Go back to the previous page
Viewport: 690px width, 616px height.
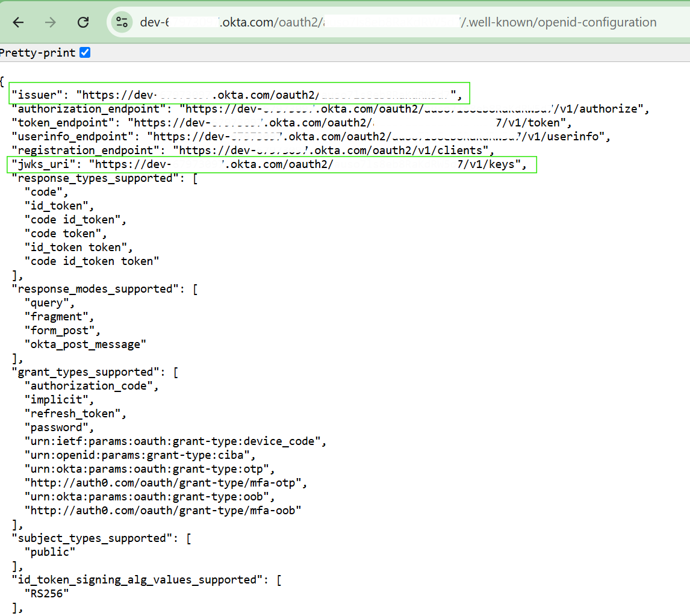coord(18,22)
